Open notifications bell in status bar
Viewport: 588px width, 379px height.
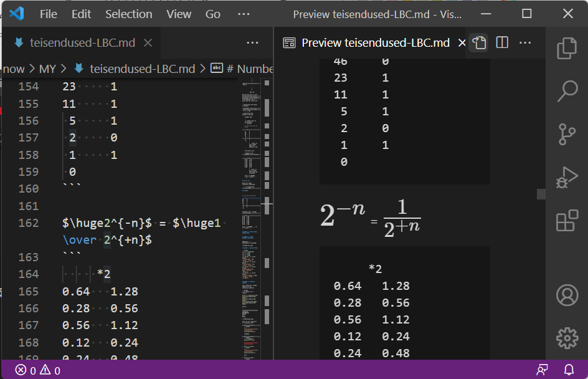point(569,370)
